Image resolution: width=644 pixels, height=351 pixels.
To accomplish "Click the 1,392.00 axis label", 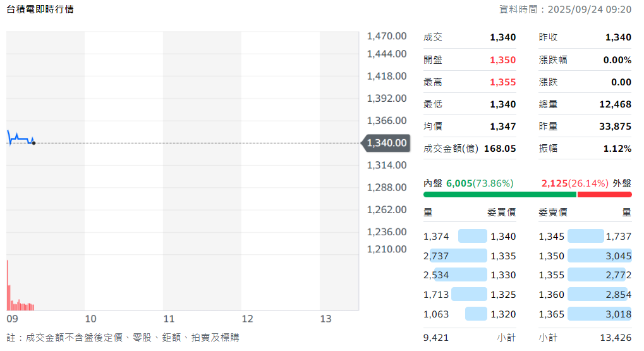I will click(x=387, y=98).
